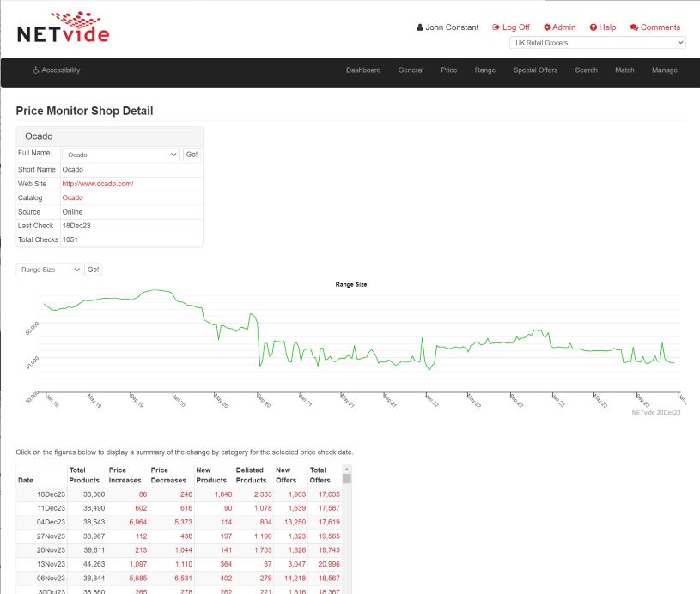This screenshot has width=700, height=594.
Task: Click Total Products 38,360 for 18Dec23
Action: tap(94, 494)
